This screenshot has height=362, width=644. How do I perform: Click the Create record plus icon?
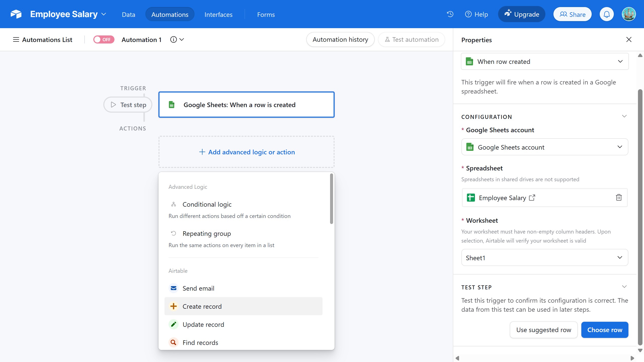click(174, 306)
